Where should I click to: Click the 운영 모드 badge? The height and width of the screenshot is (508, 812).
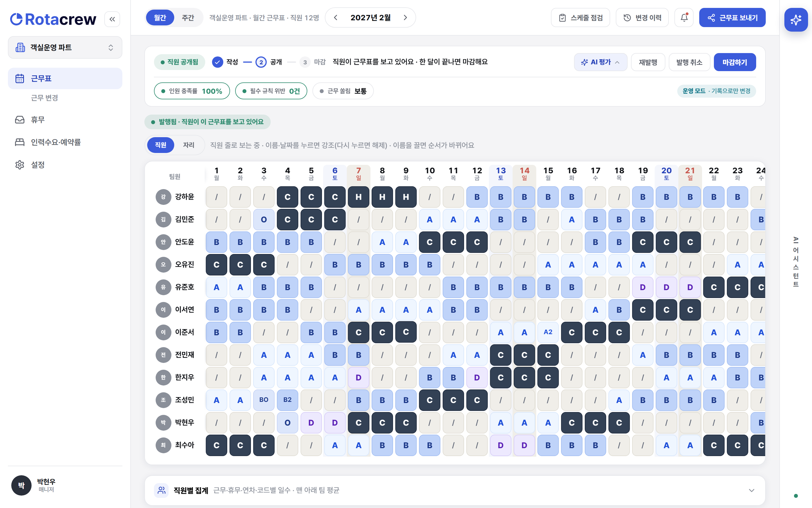tap(716, 91)
